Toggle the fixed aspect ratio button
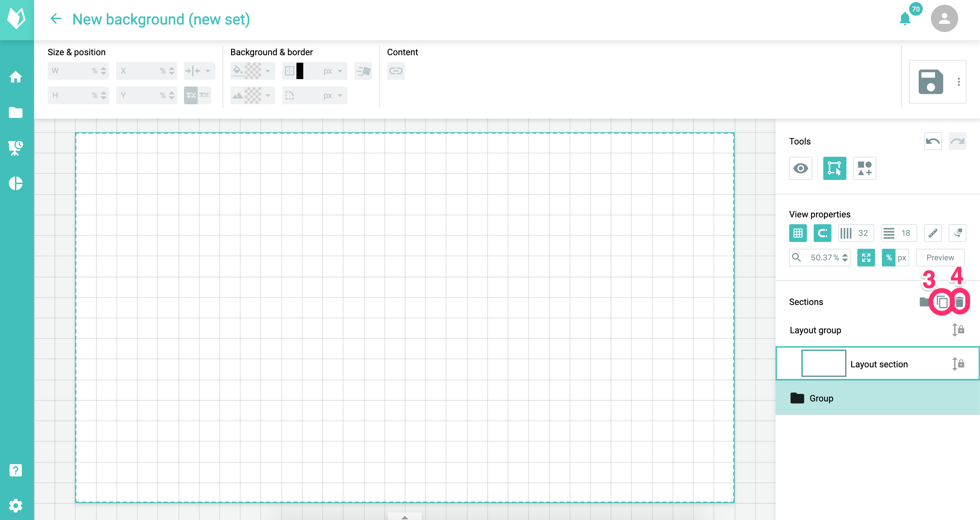This screenshot has height=520, width=980. tap(190, 95)
